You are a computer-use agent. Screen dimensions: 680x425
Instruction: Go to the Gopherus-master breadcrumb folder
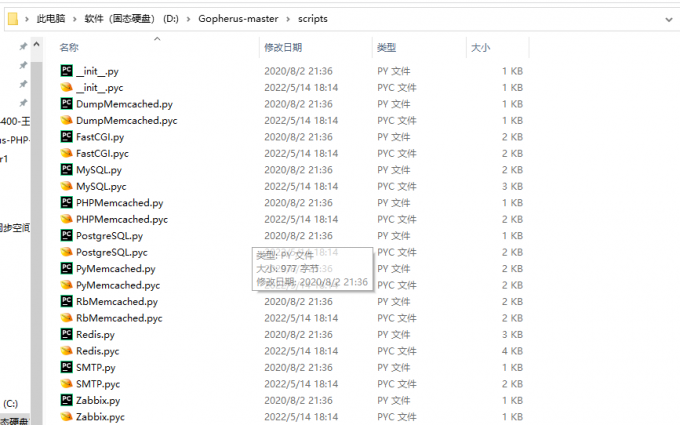pos(238,19)
